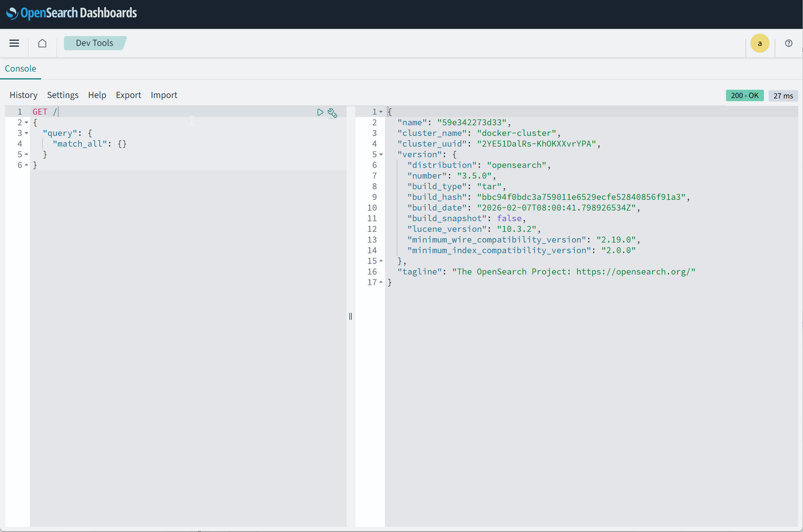The width and height of the screenshot is (803, 532).
Task: Click the "name" value 59e342273d33
Action: point(472,122)
